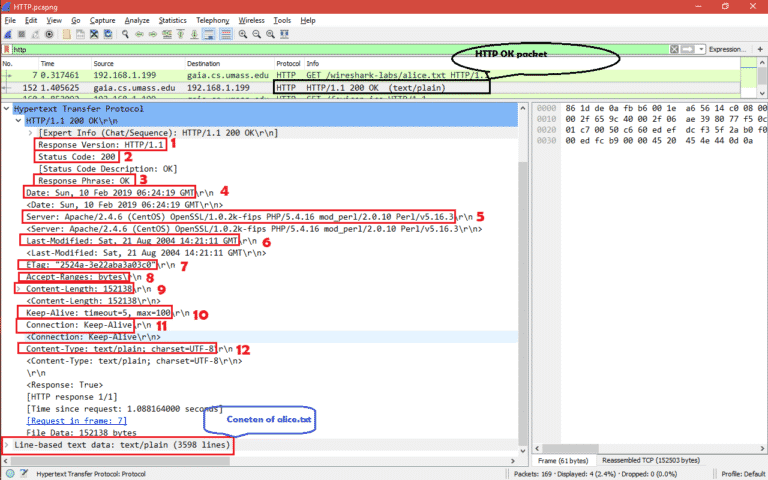Click into the http display filter field
The width and height of the screenshot is (768, 480).
(340, 49)
